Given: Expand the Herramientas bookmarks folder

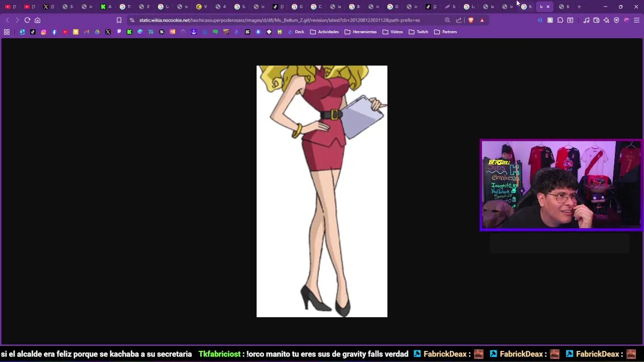Looking at the screenshot, I should tap(360, 32).
